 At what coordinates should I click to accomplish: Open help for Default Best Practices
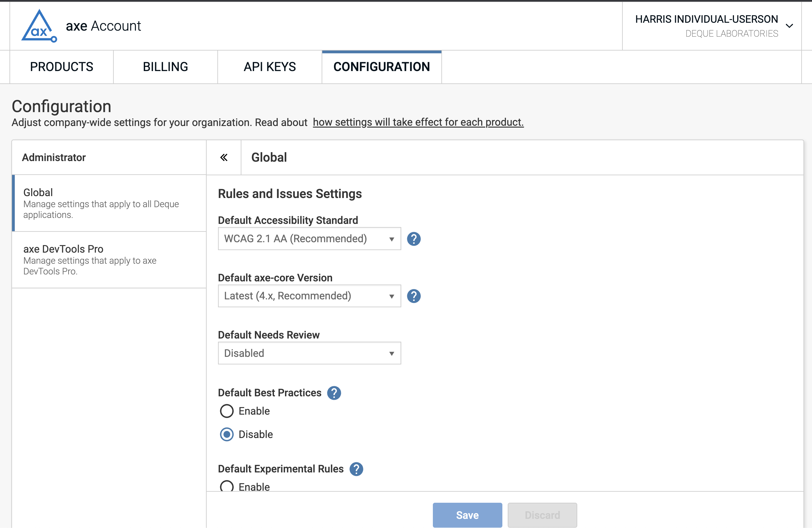click(334, 393)
